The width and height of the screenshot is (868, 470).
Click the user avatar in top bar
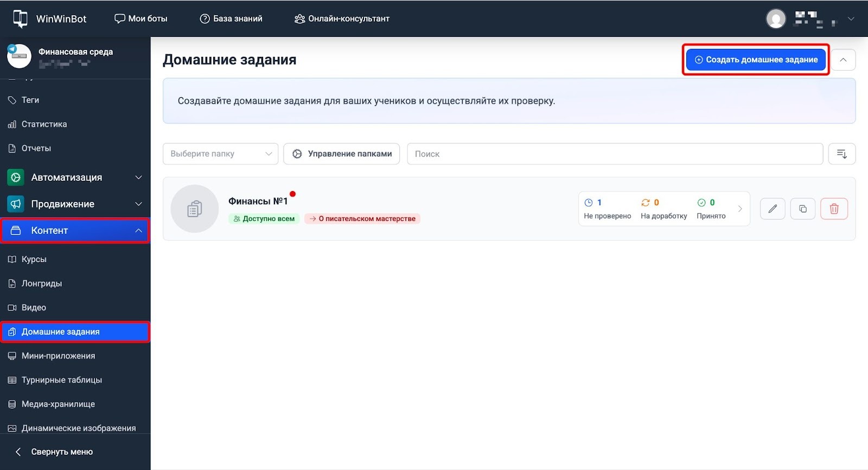tap(776, 19)
